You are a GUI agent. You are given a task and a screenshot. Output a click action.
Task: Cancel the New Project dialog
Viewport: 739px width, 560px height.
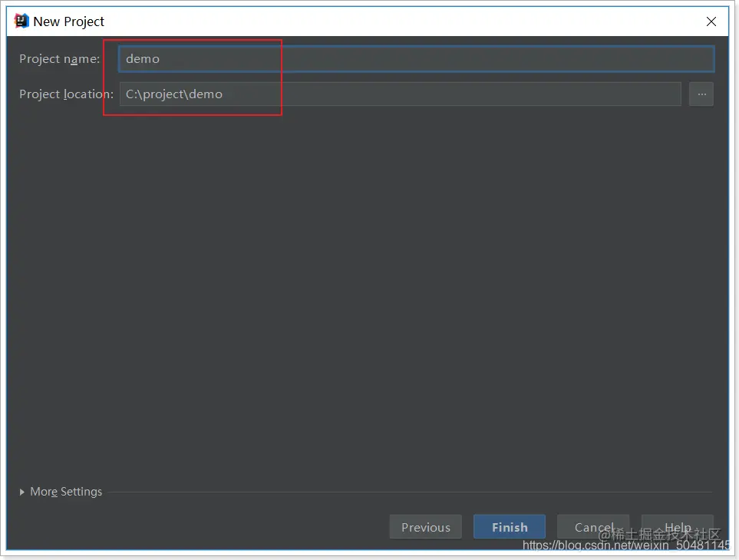[x=593, y=526]
